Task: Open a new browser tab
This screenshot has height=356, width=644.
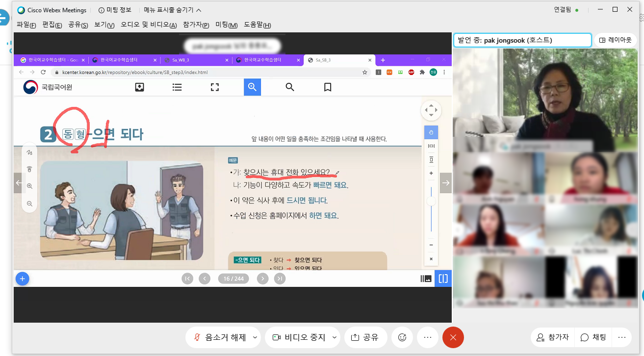Action: tap(383, 60)
